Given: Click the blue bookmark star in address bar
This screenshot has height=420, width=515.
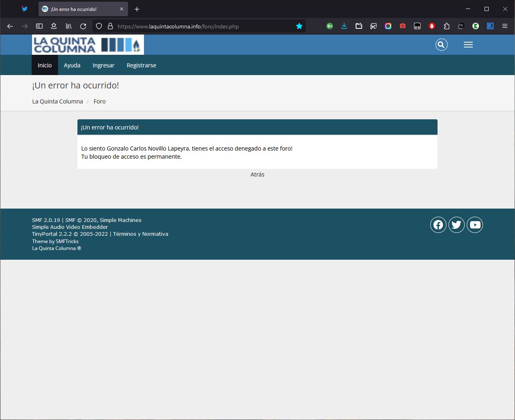Looking at the screenshot, I should [299, 26].
